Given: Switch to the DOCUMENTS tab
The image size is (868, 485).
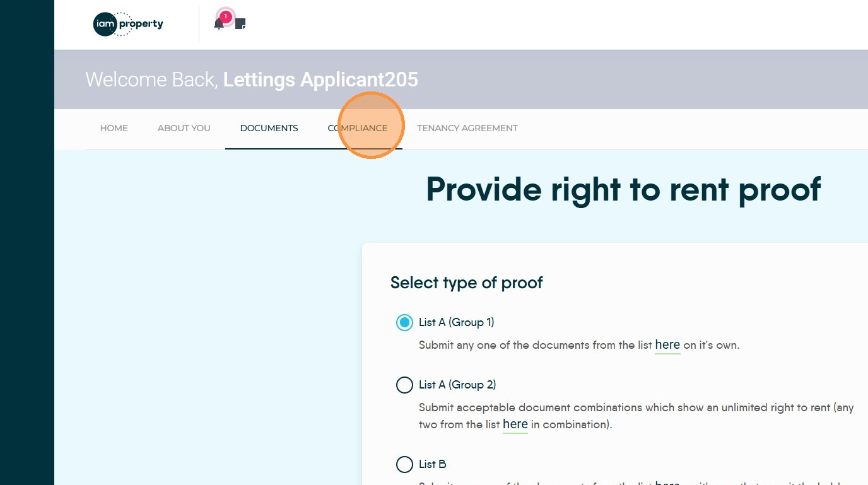Looking at the screenshot, I should pyautogui.click(x=269, y=128).
